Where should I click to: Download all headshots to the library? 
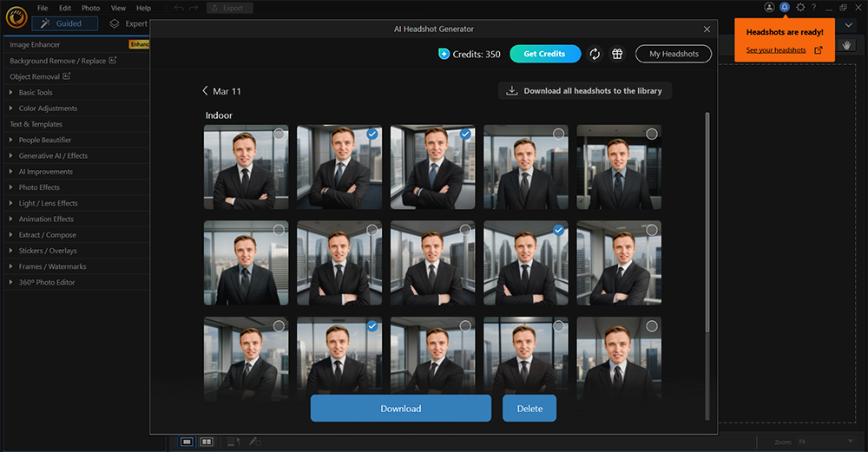[x=585, y=91]
